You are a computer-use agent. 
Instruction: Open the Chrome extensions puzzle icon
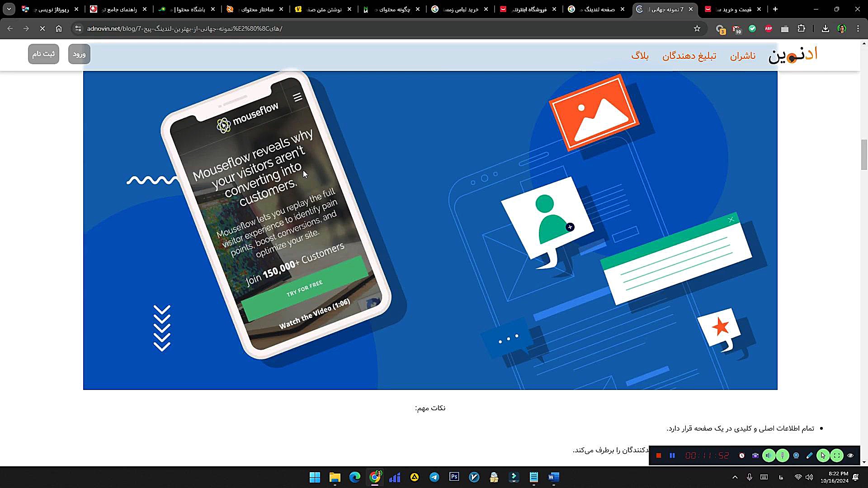coord(801,28)
